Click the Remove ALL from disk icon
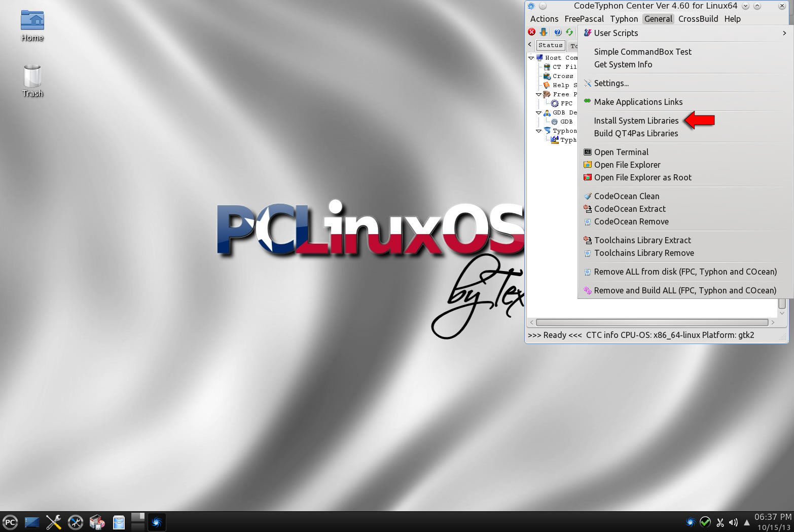The image size is (794, 532). pos(588,272)
